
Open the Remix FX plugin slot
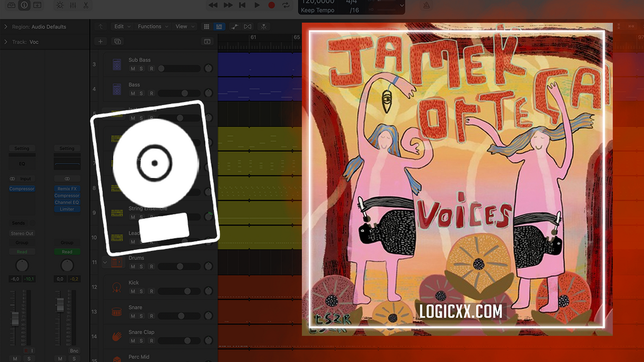[x=67, y=189]
